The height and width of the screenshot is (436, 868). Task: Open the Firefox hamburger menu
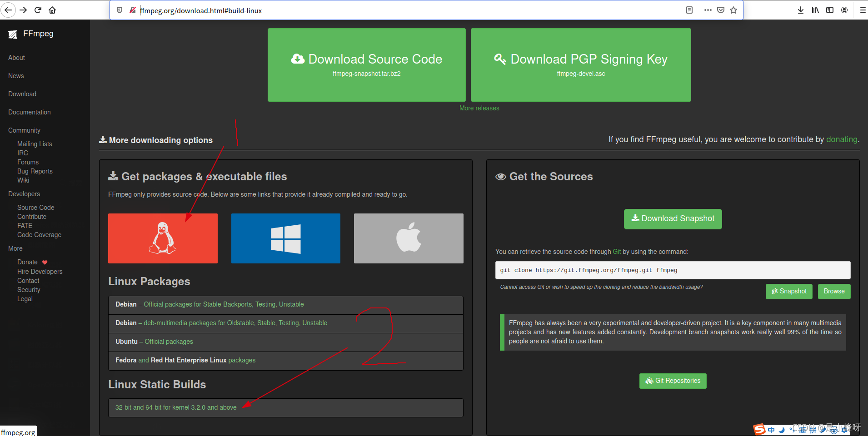863,10
